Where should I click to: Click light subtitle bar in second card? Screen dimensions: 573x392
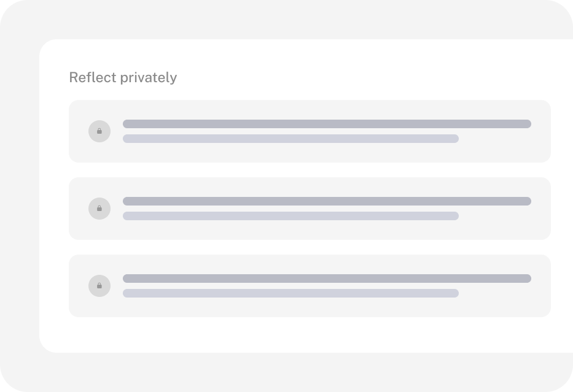click(291, 216)
